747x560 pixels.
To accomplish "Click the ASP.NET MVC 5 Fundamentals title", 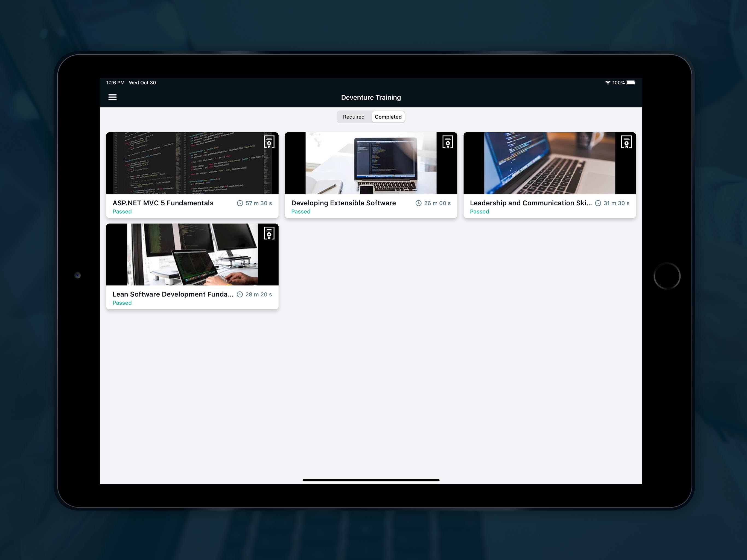I will point(163,203).
